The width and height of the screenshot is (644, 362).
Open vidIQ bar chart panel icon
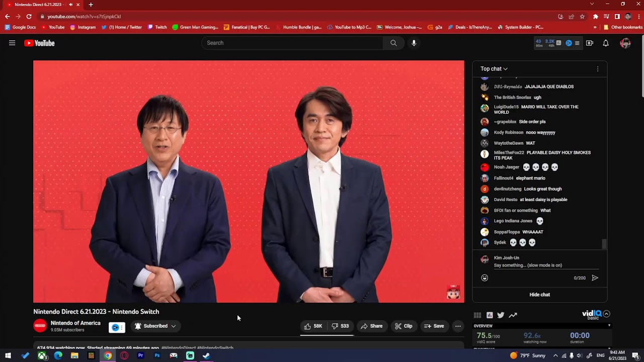pos(490,315)
